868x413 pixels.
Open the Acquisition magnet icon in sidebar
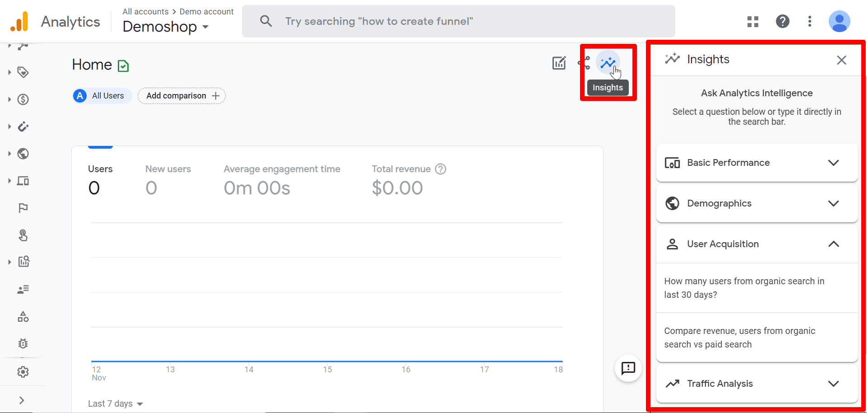[x=23, y=127]
